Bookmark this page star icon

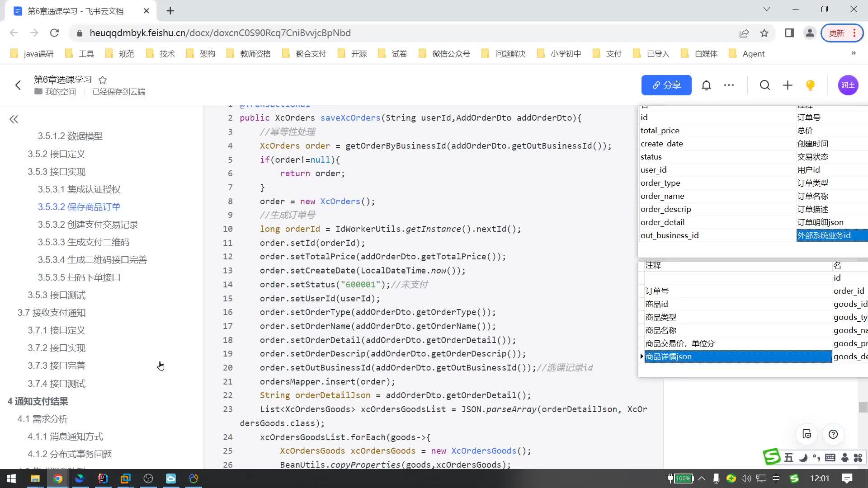pyautogui.click(x=764, y=33)
